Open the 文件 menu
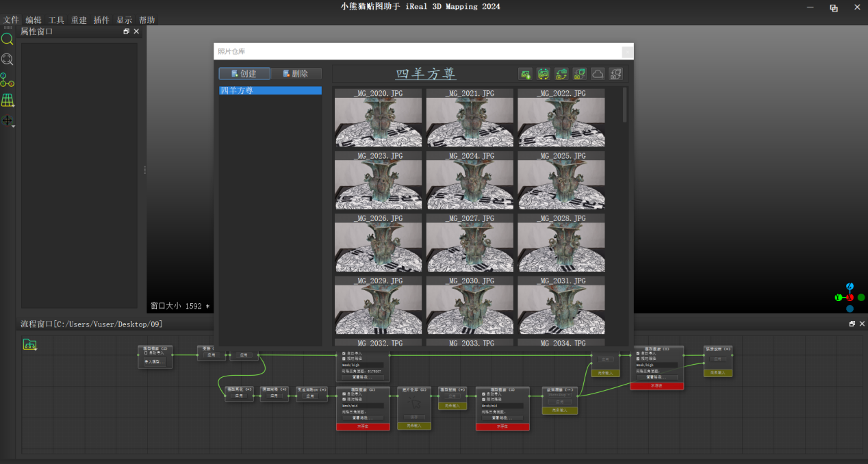 tap(12, 21)
